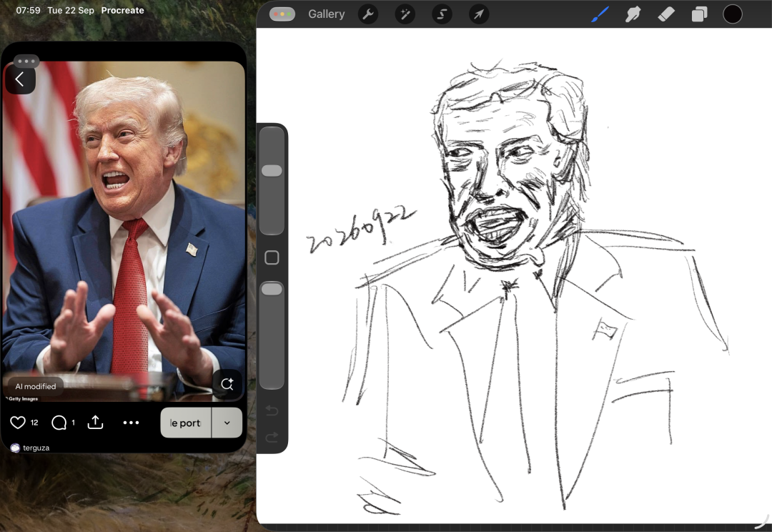Go back from the photo post
Image resolution: width=772 pixels, height=532 pixels.
pos(20,79)
